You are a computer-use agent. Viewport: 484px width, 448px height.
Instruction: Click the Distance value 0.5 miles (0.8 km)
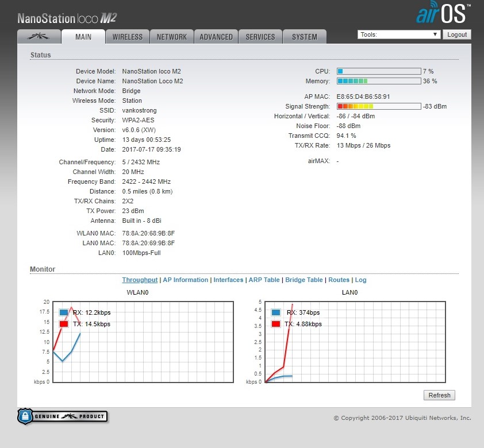(x=147, y=191)
